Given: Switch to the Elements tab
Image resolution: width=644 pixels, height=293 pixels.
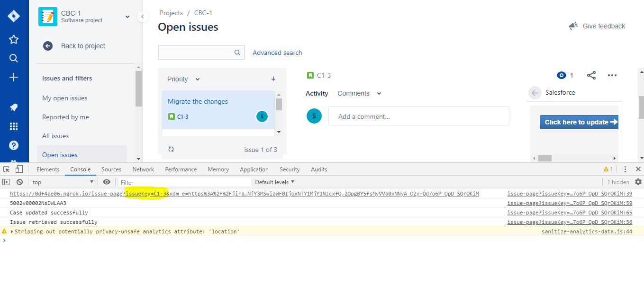Looking at the screenshot, I should click(x=48, y=169).
